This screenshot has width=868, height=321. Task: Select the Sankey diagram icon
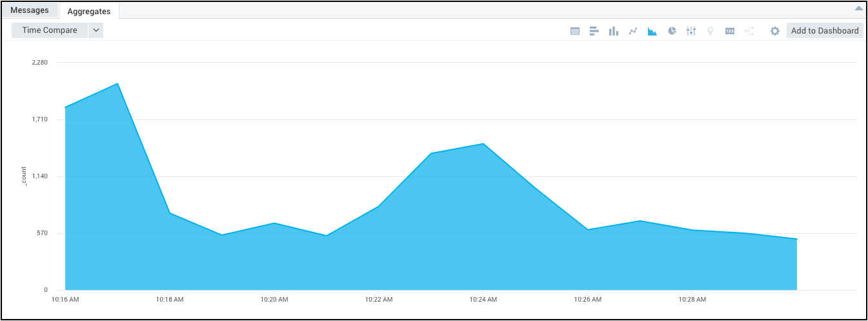pos(749,31)
